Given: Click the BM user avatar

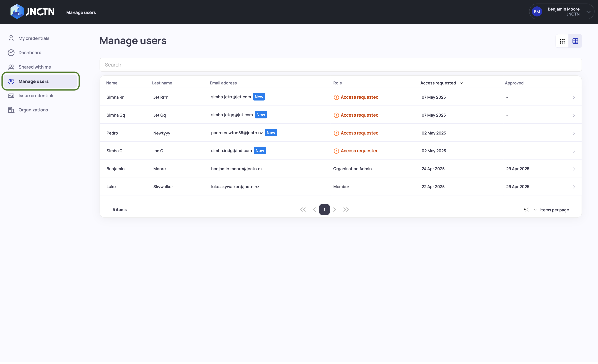Looking at the screenshot, I should click(x=537, y=12).
